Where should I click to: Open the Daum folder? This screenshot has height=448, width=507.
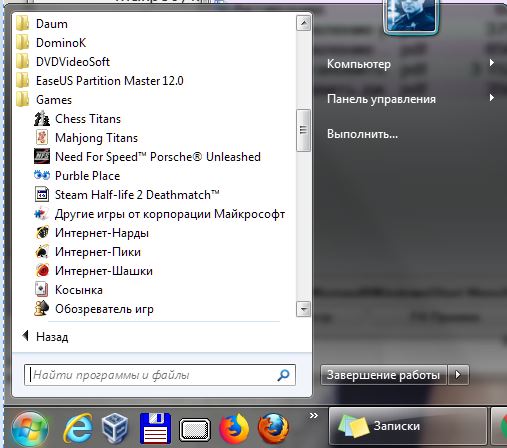(42, 24)
